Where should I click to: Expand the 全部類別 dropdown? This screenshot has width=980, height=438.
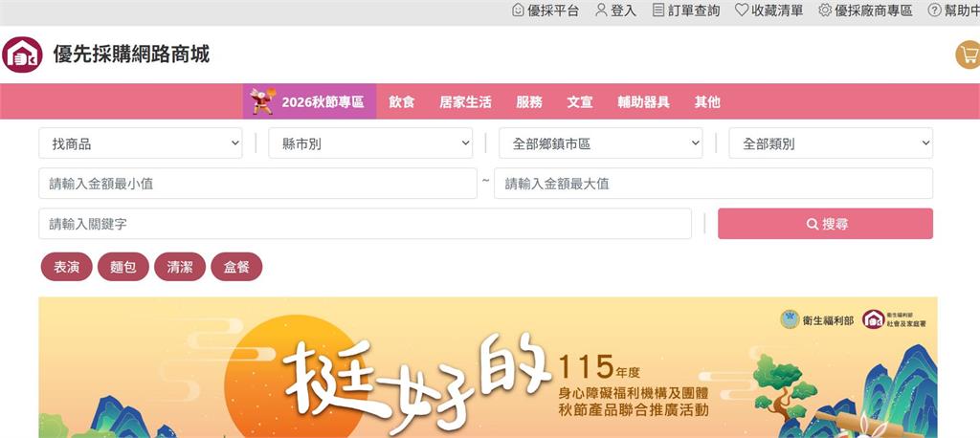point(831,143)
